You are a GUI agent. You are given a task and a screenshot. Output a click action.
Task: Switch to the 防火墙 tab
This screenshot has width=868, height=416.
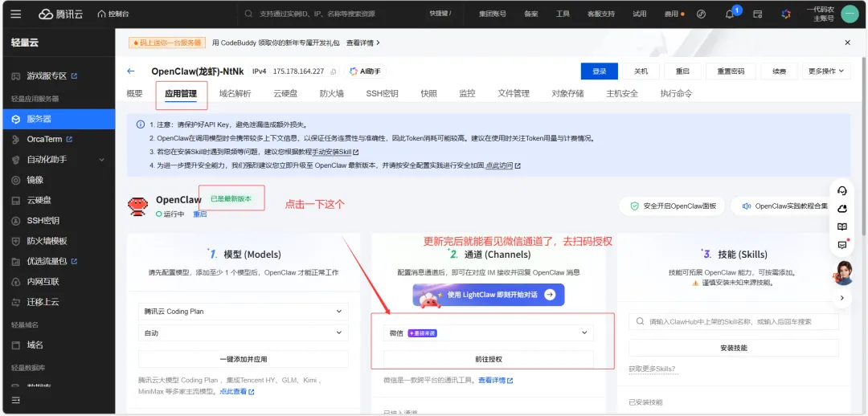pos(332,93)
